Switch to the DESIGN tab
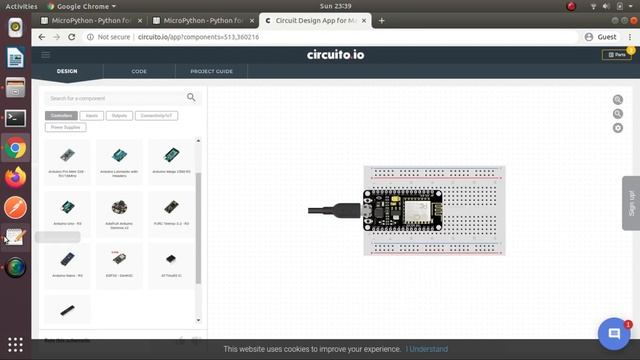This screenshot has width=640, height=360. coord(67,71)
